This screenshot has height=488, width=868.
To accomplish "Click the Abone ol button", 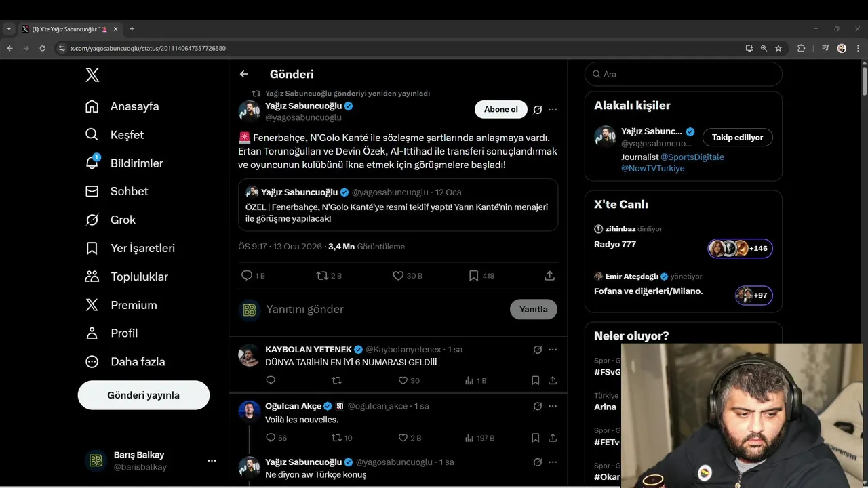I will [501, 109].
